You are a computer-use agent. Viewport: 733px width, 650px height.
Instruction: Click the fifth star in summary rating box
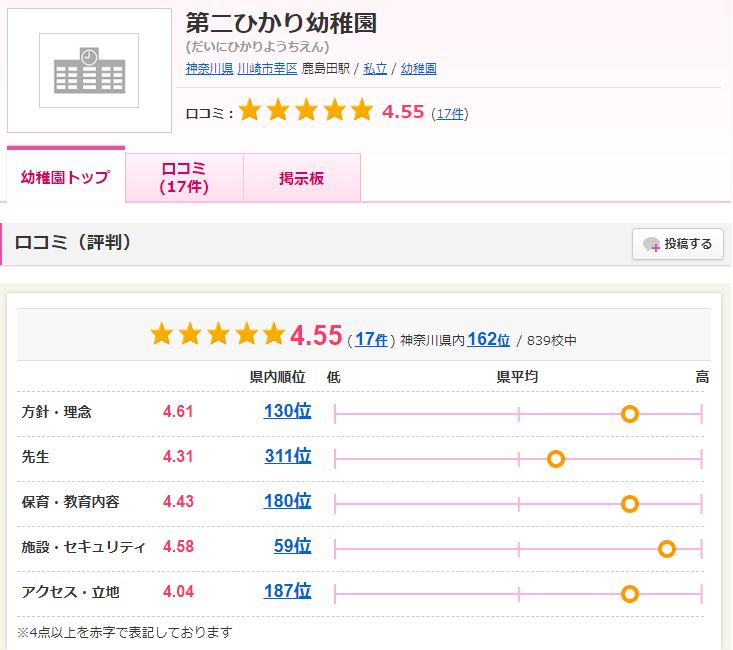point(273,334)
